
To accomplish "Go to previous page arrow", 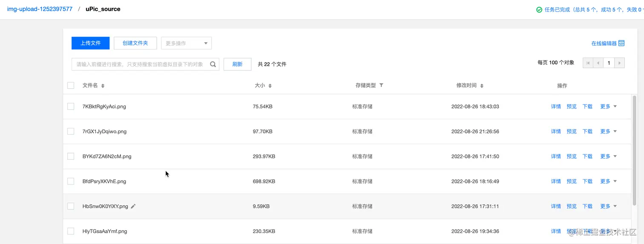I will click(598, 63).
